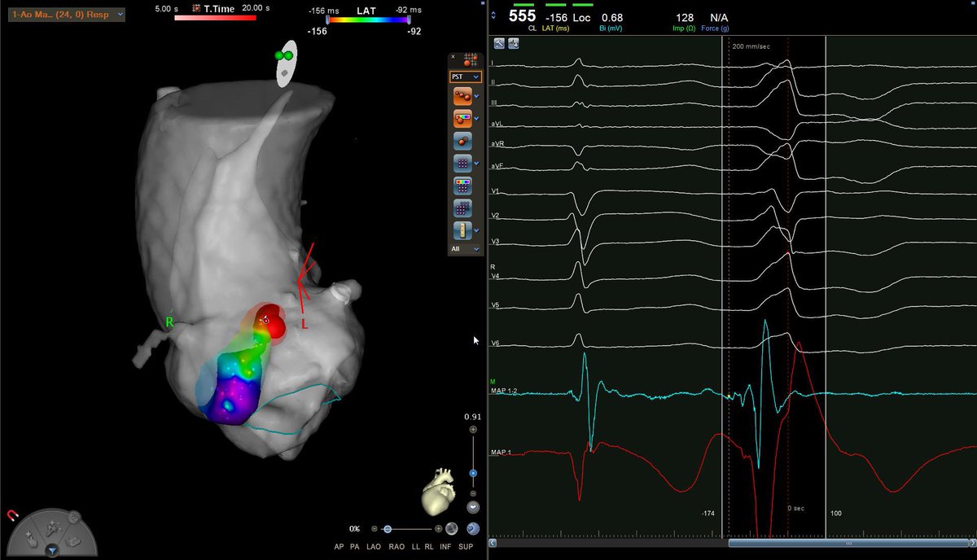This screenshot has height=560, width=977.
Task: Click the 128 impedance value
Action: coord(685,17)
